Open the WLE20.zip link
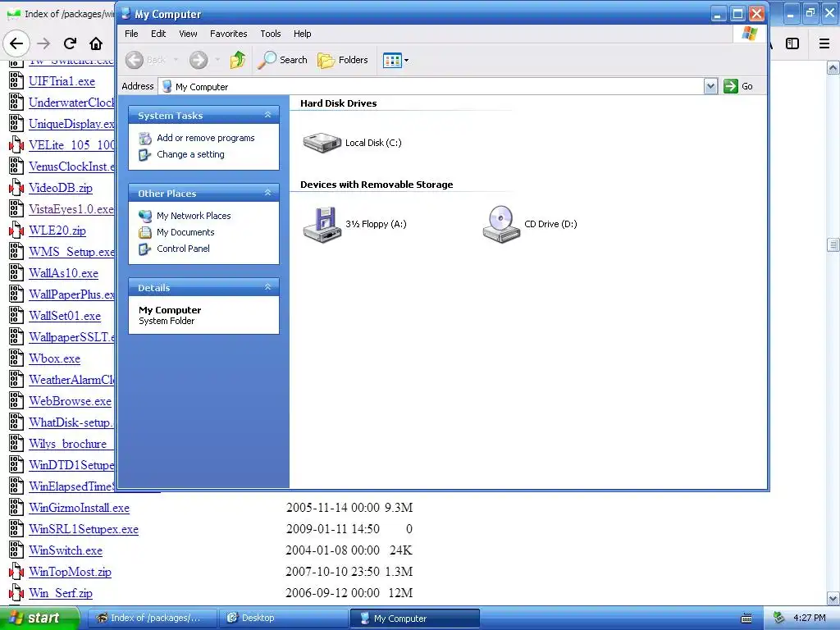Screen dimensions: 840x630 point(57,231)
